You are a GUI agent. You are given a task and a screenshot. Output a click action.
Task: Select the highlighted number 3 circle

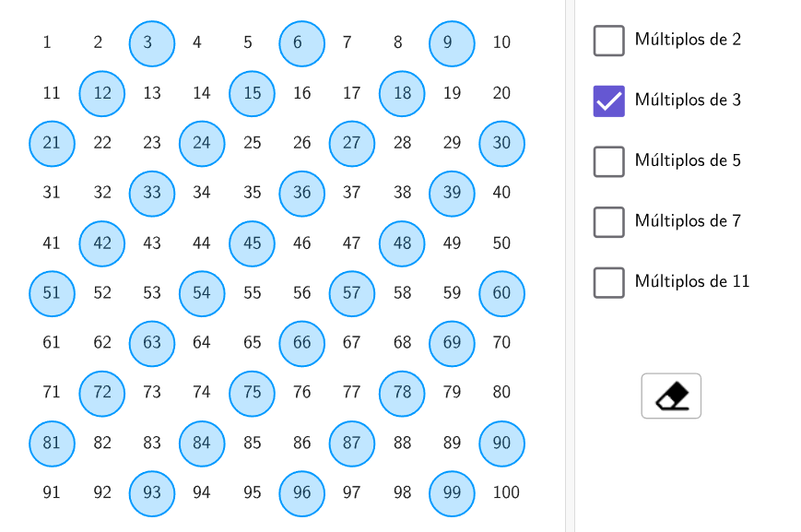pyautogui.click(x=152, y=43)
